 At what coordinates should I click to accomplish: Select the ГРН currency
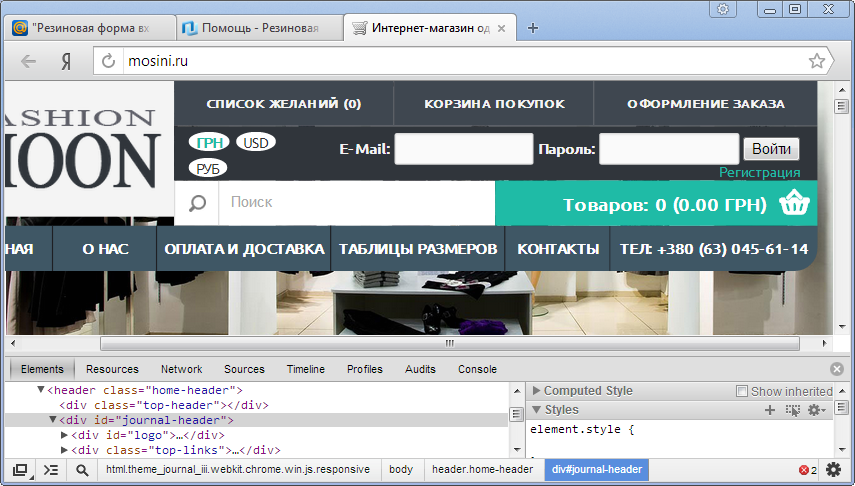[x=209, y=142]
